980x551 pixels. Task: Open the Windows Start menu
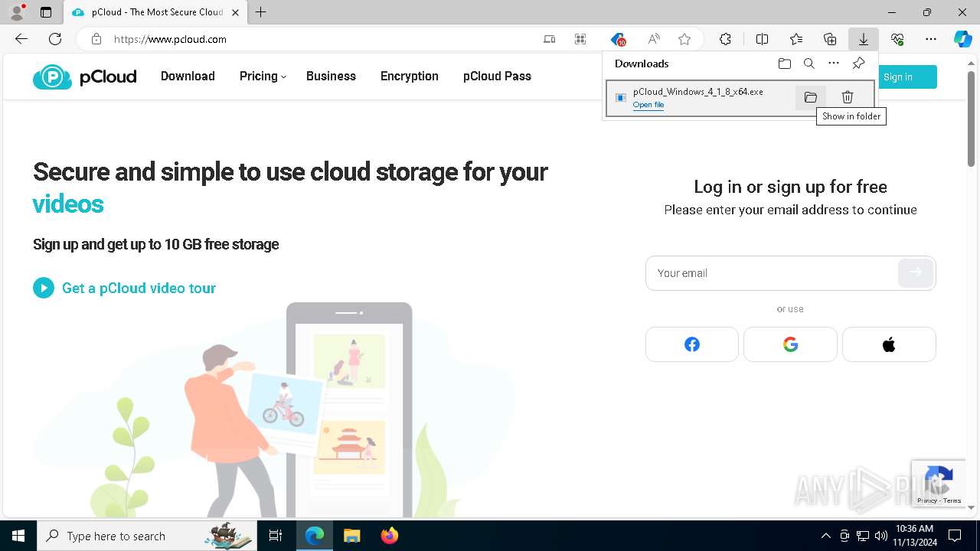coord(18,536)
